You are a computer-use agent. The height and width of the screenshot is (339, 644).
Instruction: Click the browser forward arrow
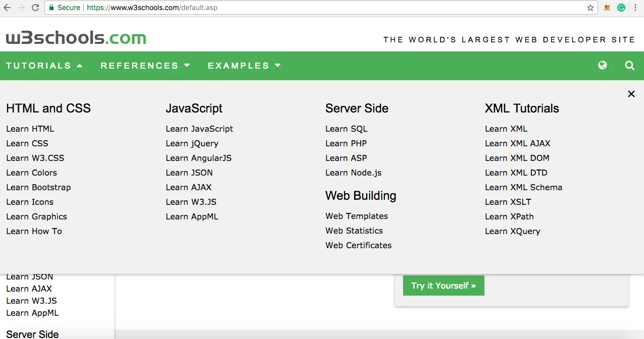point(21,8)
